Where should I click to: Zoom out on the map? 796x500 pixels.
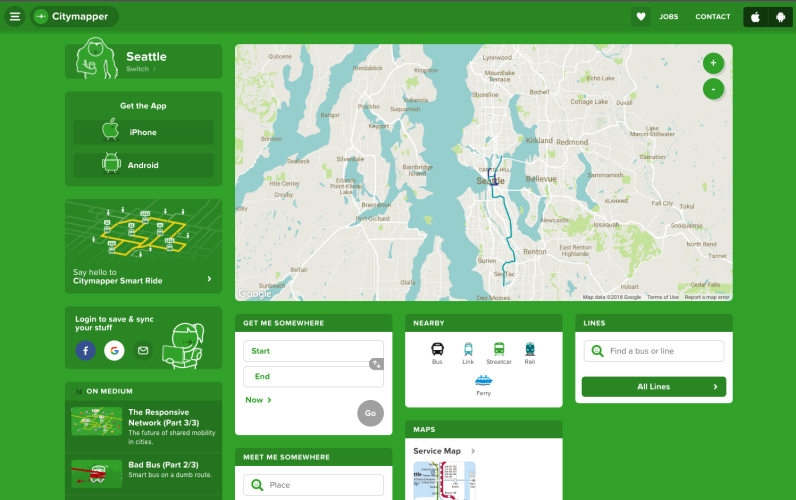(713, 89)
